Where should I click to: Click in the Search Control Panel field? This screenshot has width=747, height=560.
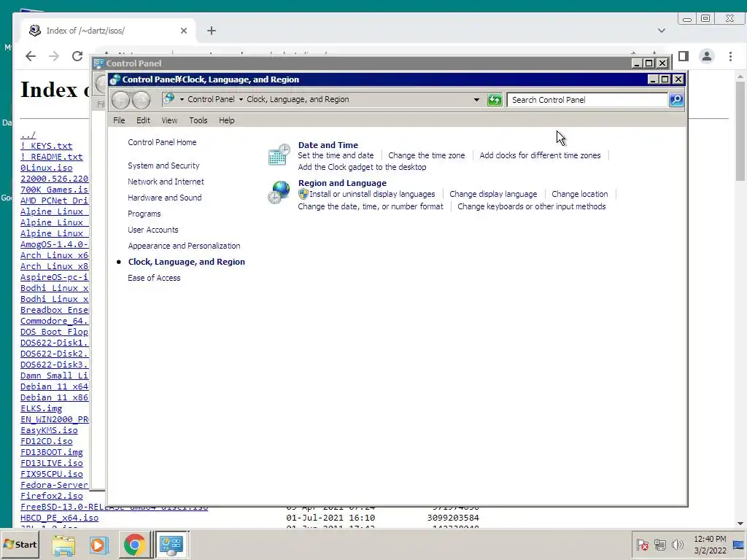[x=587, y=99]
